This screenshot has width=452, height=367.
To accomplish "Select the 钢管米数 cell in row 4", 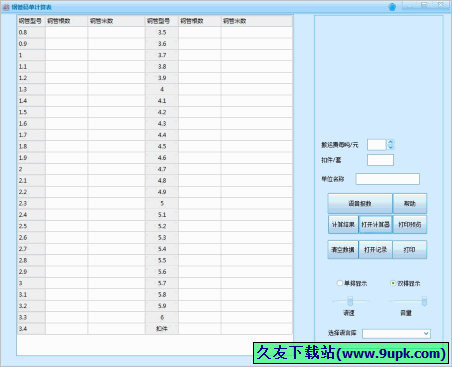I will (257, 89).
